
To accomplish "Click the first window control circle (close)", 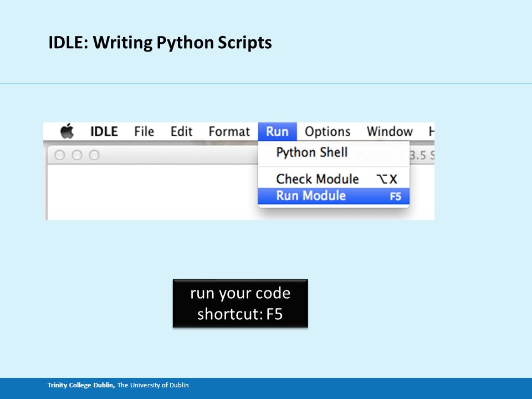I will pos(60,155).
